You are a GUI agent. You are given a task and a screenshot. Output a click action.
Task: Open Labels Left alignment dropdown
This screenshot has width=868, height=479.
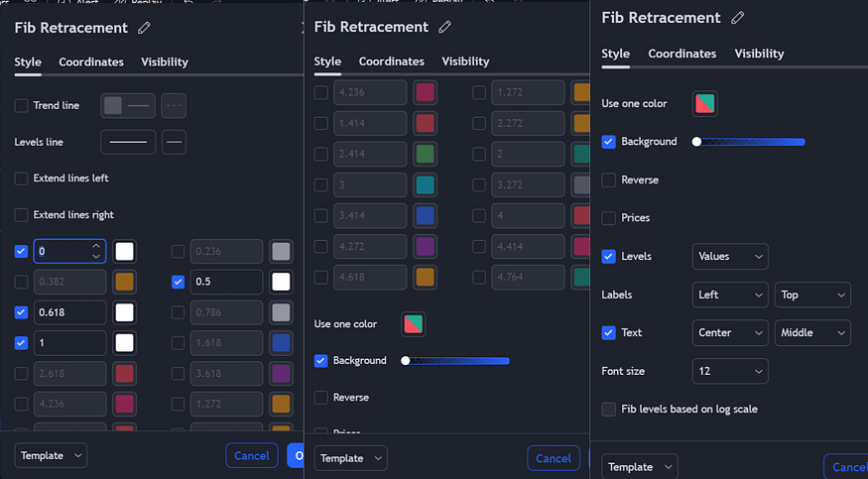(x=729, y=295)
